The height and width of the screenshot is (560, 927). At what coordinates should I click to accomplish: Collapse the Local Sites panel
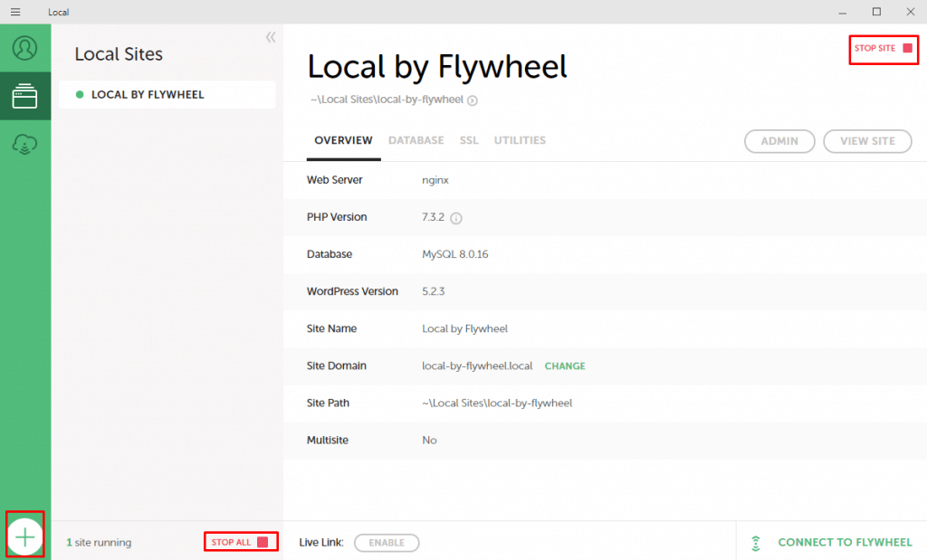click(x=271, y=37)
